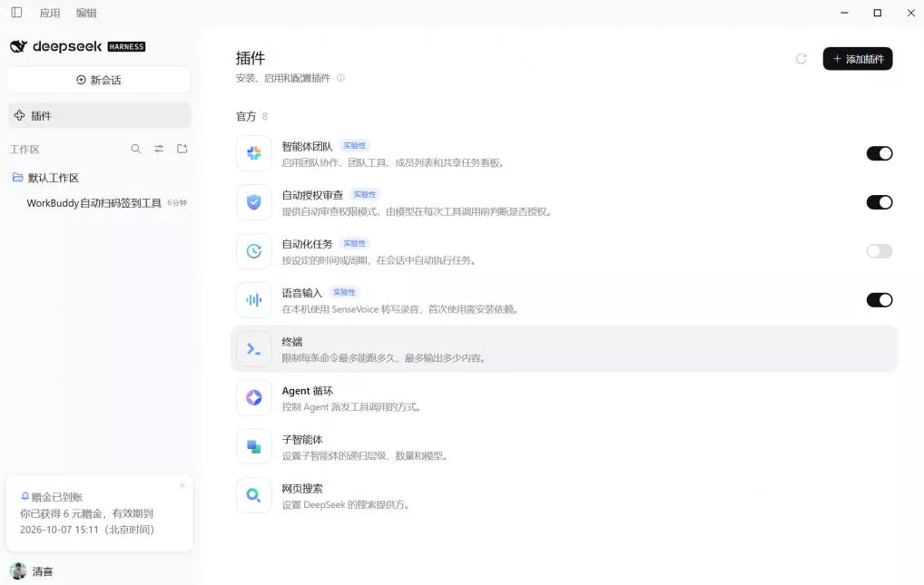This screenshot has width=924, height=585.
Task: Click 实验性 tag beside 自动授权审查
Action: pyautogui.click(x=364, y=194)
